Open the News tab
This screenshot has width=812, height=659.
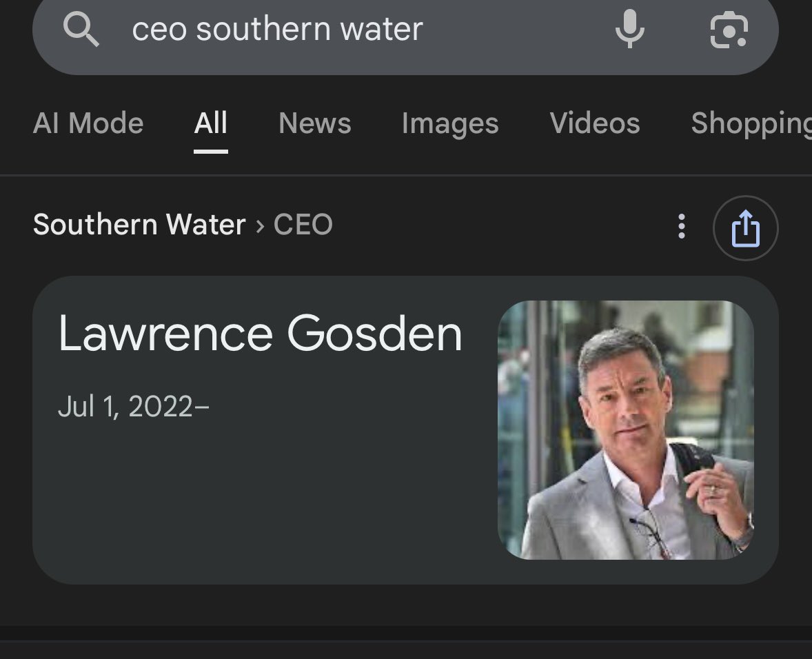[315, 123]
